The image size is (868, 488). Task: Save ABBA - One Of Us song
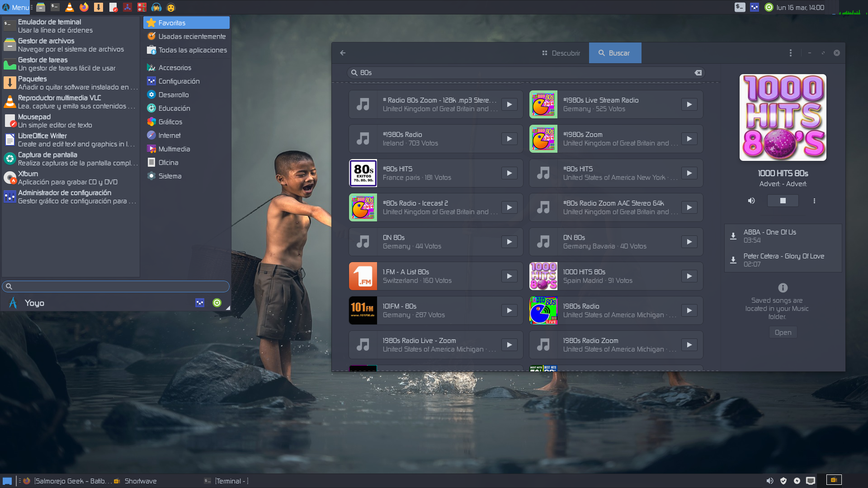733,236
